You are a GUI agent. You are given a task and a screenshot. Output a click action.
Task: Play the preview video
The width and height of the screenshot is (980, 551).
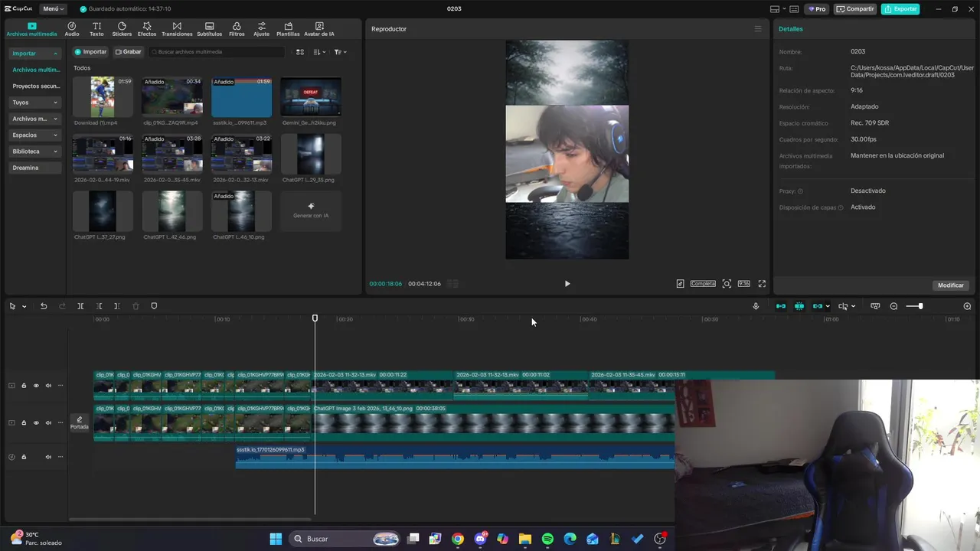(567, 283)
